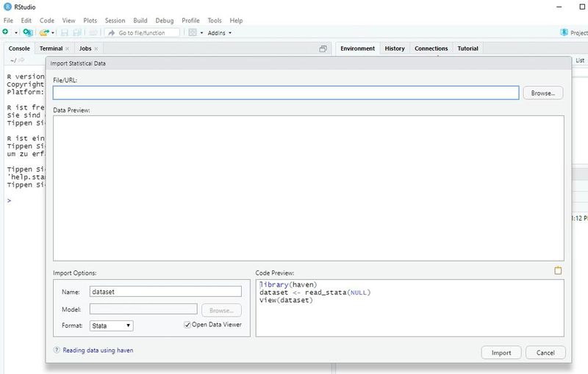Expand the recent files dropdown arrow
The width and height of the screenshot is (588, 374).
click(53, 33)
